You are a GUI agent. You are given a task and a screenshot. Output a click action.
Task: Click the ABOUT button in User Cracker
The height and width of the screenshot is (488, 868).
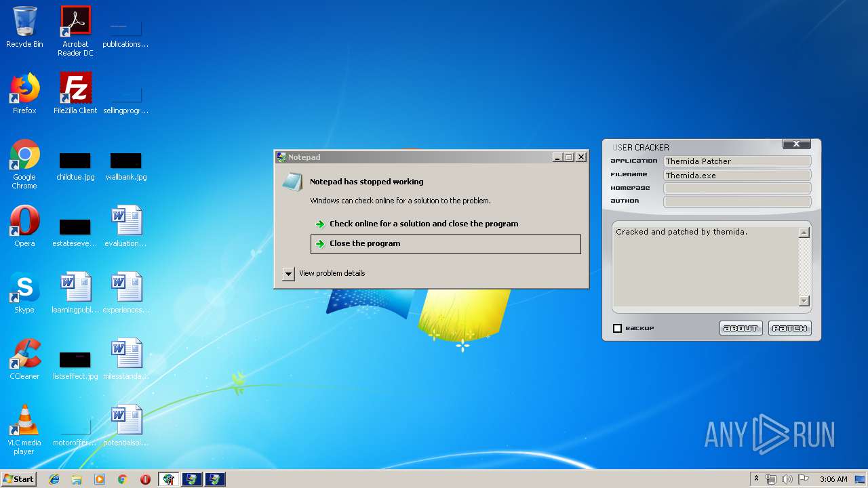pyautogui.click(x=741, y=328)
